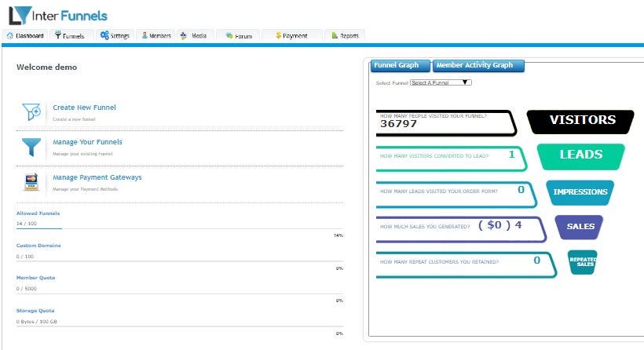The image size is (644, 350).
Task: Click the sales value ( $0 ) 4
Action: (499, 225)
